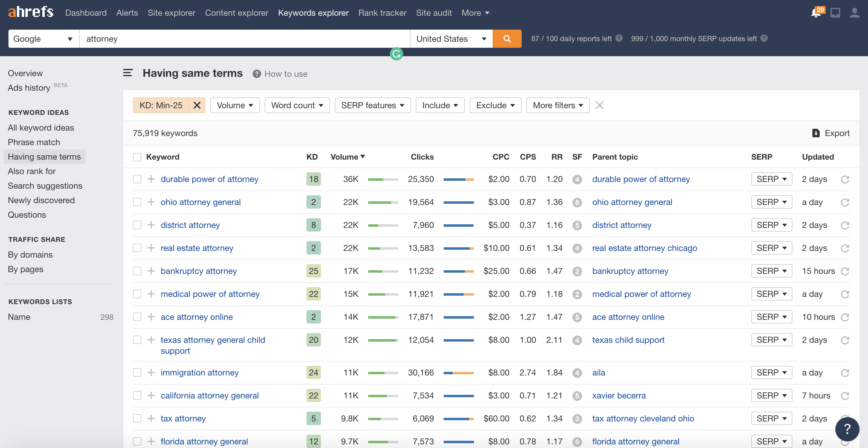
Task: Open the xavier becerra parent topic link
Action: pos(619,395)
